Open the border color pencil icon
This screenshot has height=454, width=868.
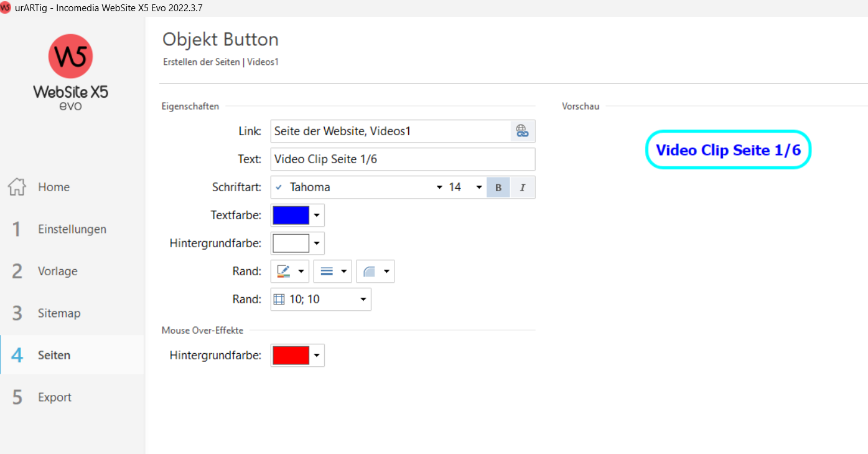(284, 272)
